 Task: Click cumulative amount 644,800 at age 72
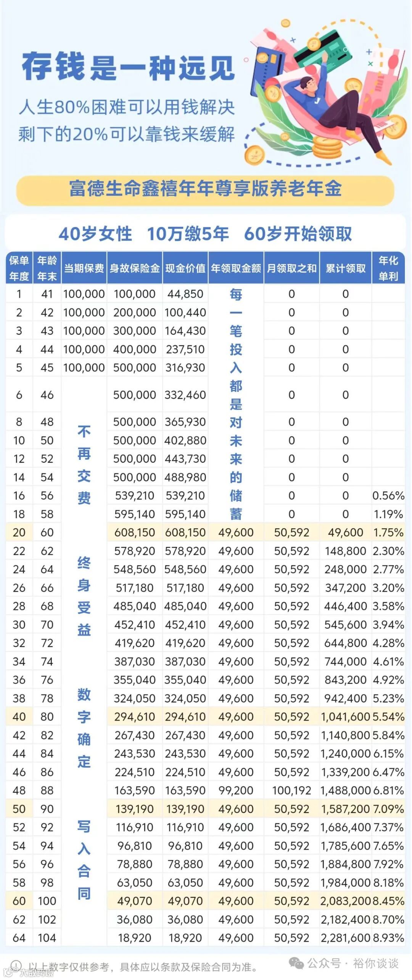pos(346,643)
